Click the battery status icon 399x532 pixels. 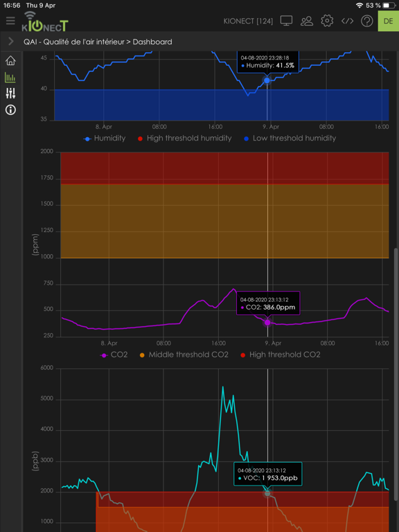pyautogui.click(x=388, y=6)
